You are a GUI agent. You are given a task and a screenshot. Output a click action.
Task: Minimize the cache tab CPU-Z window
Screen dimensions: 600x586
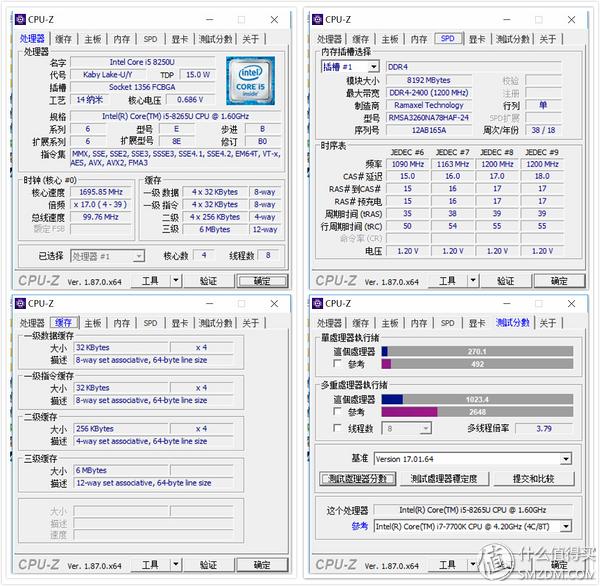210,304
